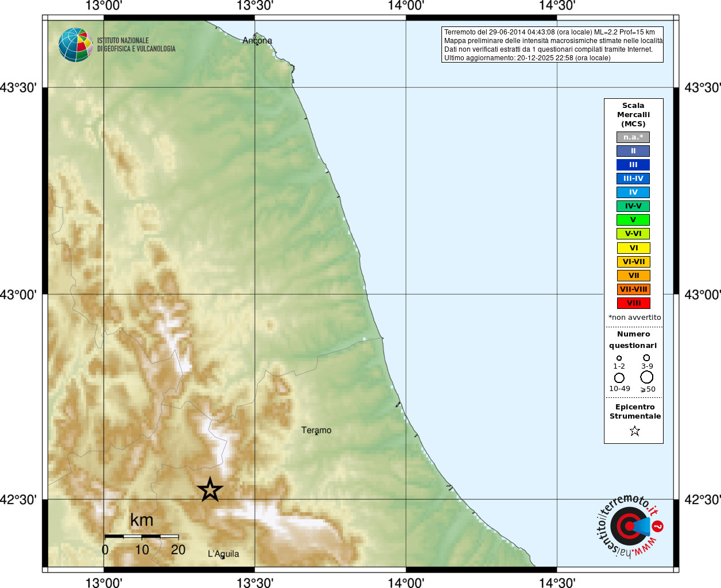Click the right 43°00' latitude label
Viewport: 721px width, 588px height.
pos(703,295)
